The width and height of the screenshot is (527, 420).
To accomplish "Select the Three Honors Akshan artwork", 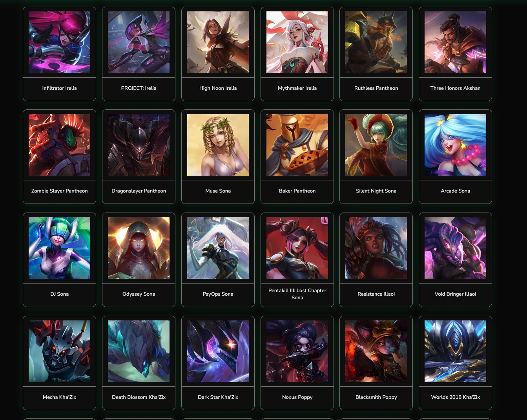I will 455,42.
